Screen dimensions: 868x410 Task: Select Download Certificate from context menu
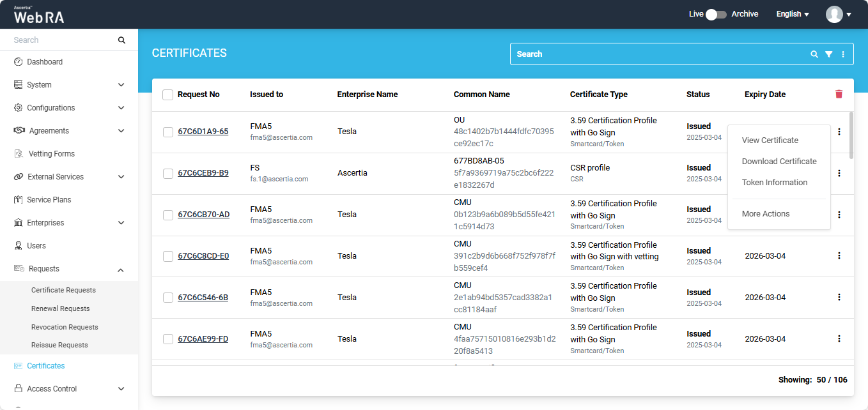779,162
